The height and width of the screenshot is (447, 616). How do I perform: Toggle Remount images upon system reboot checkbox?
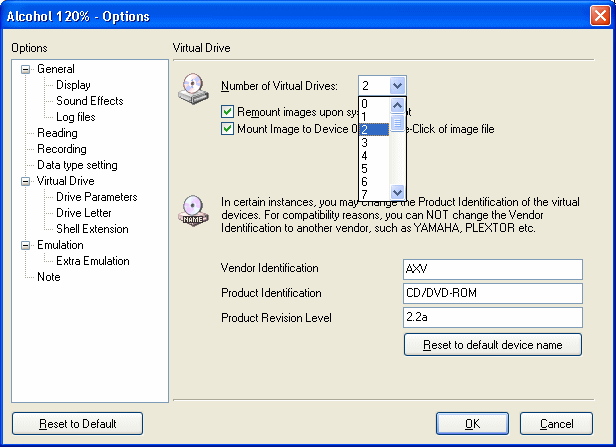(x=227, y=112)
